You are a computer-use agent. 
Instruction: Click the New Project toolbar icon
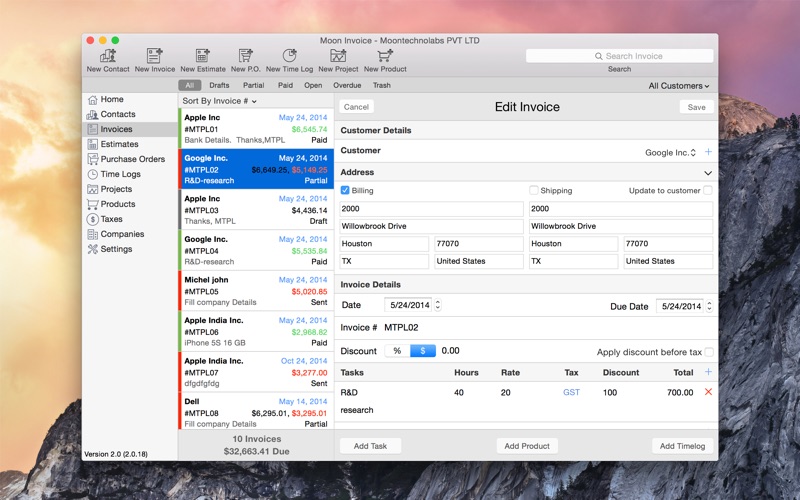click(x=338, y=56)
